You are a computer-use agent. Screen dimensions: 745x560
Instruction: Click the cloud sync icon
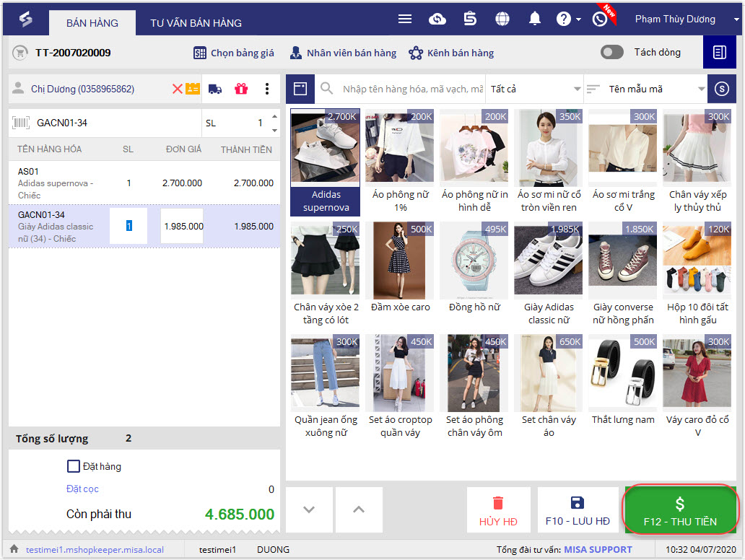coord(437,19)
